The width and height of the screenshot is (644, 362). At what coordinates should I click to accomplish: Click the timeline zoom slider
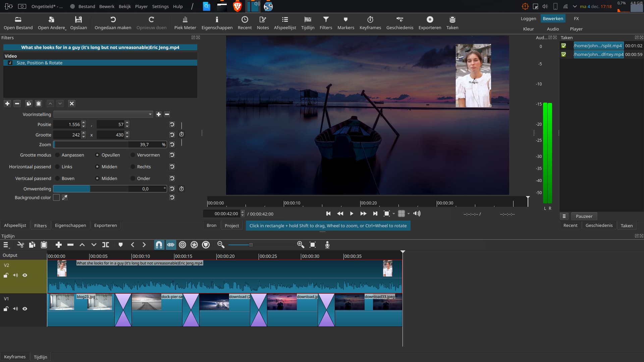tap(251, 245)
